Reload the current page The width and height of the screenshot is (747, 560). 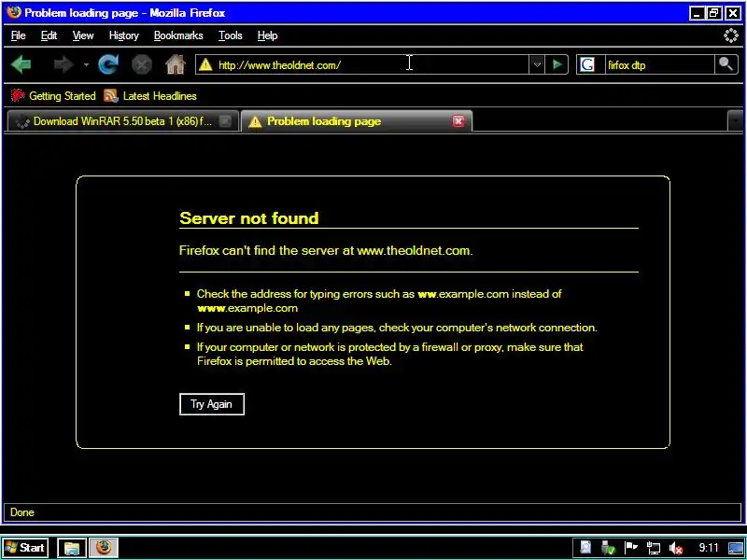click(108, 64)
